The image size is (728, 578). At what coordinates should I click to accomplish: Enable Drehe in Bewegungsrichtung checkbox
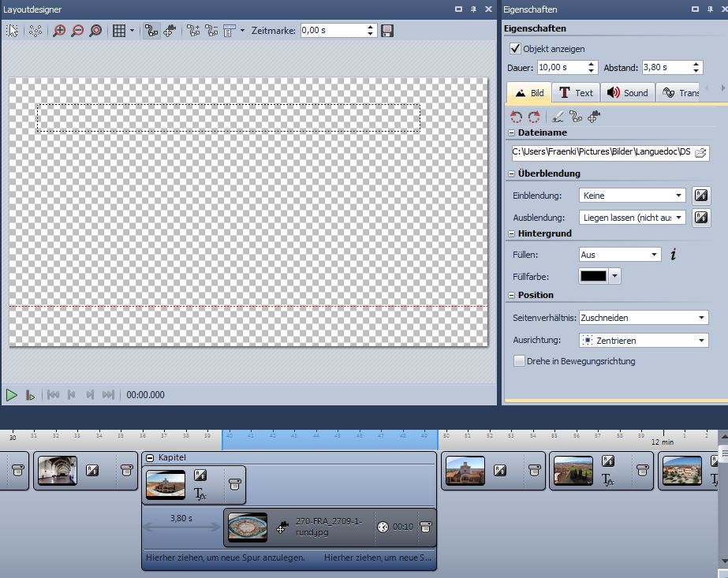[x=519, y=361]
